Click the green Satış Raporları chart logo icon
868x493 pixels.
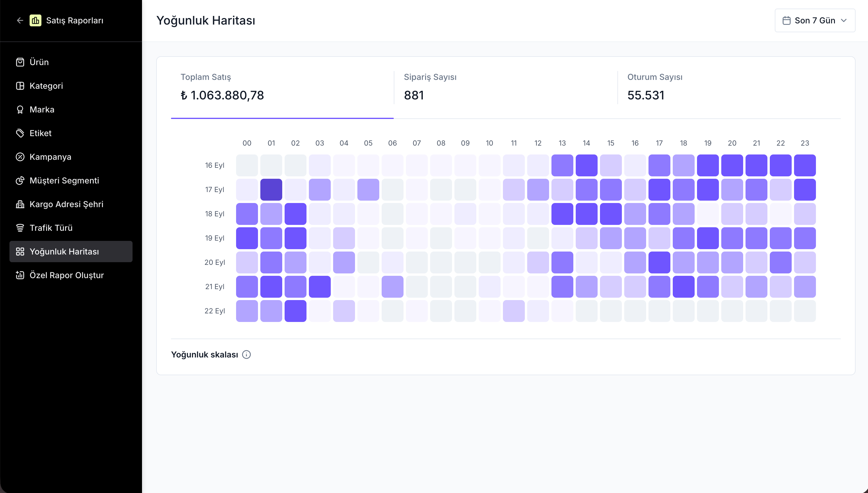point(36,21)
